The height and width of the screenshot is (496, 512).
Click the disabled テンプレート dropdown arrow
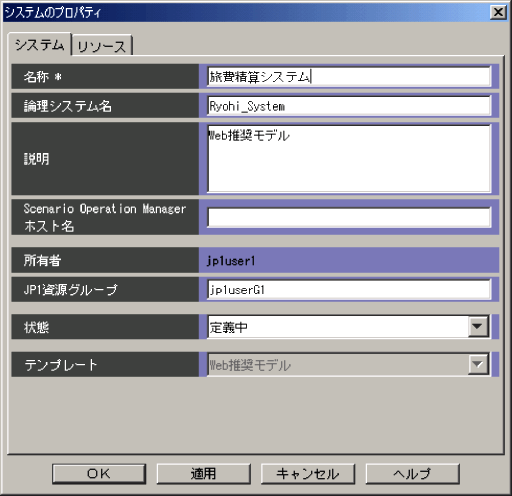pyautogui.click(x=478, y=365)
